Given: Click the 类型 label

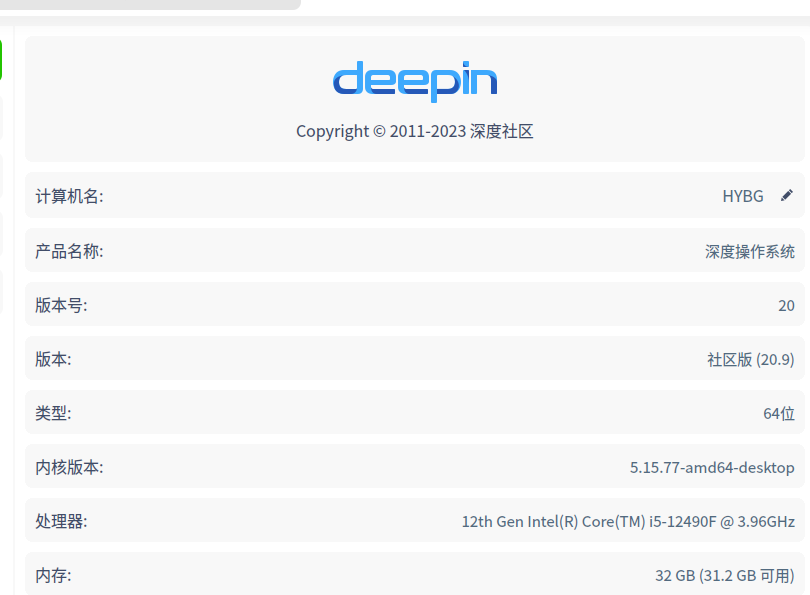Looking at the screenshot, I should [x=53, y=414].
